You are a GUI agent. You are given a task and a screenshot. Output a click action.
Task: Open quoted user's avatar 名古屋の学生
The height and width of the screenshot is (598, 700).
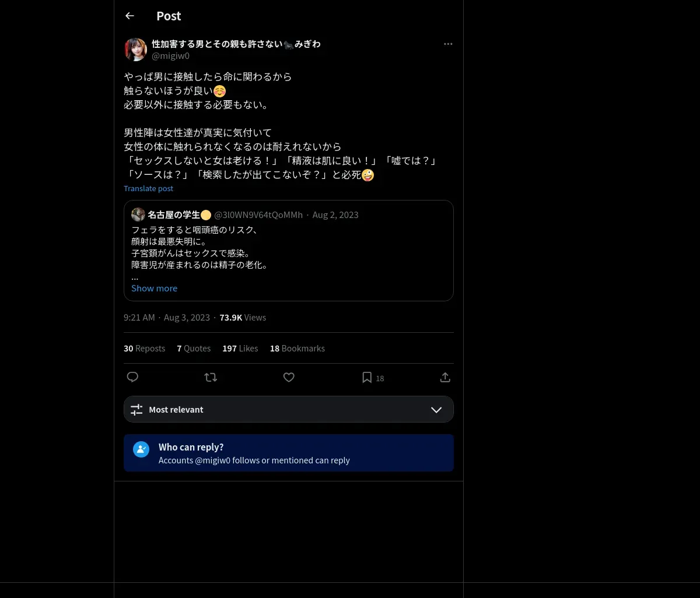coord(138,214)
